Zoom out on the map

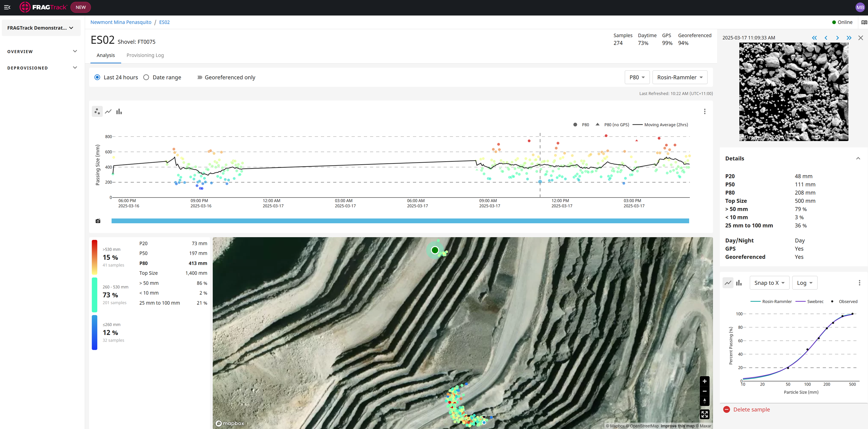(704, 391)
